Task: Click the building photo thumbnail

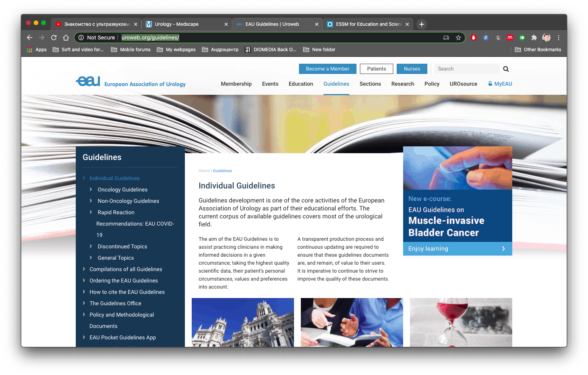Action: 243,322
